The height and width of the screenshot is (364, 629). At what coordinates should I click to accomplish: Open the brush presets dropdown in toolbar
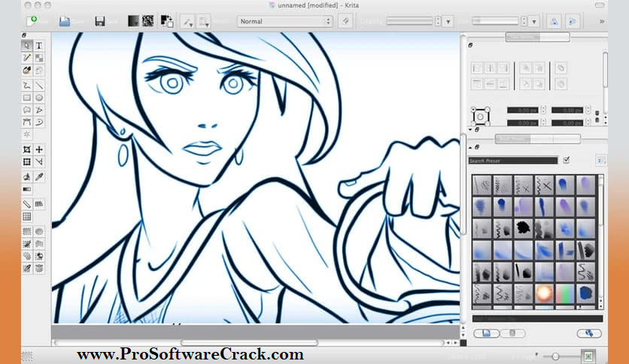[x=204, y=22]
